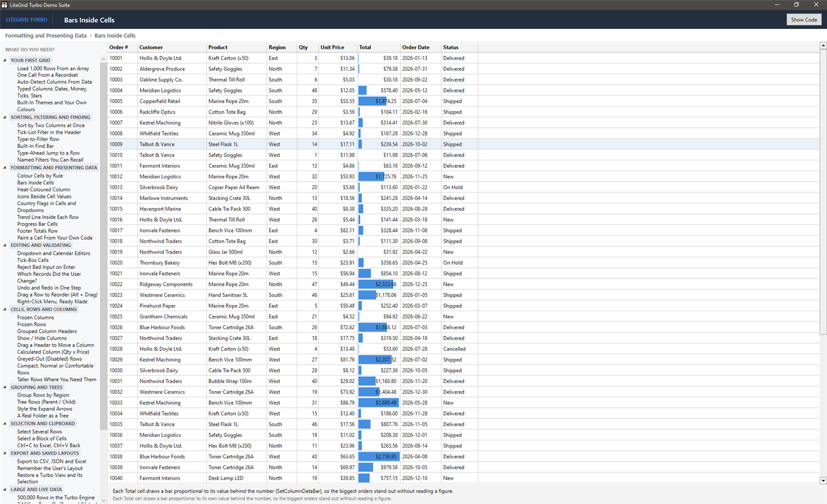Viewport: 827px width, 504px height.
Task: Select the 'Copier Paper A4 Ream' product cell
Action: (237, 188)
